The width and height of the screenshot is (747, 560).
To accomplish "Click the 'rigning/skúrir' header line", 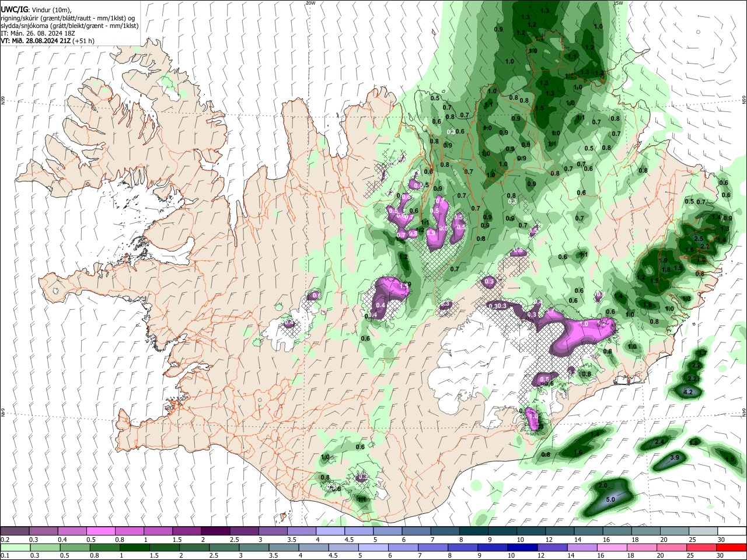I will pos(68,17).
